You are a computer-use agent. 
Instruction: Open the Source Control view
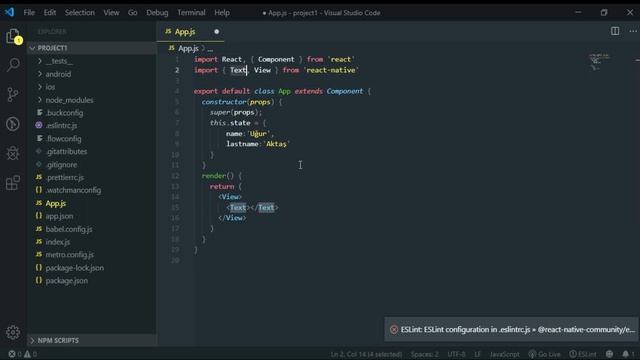point(13,94)
